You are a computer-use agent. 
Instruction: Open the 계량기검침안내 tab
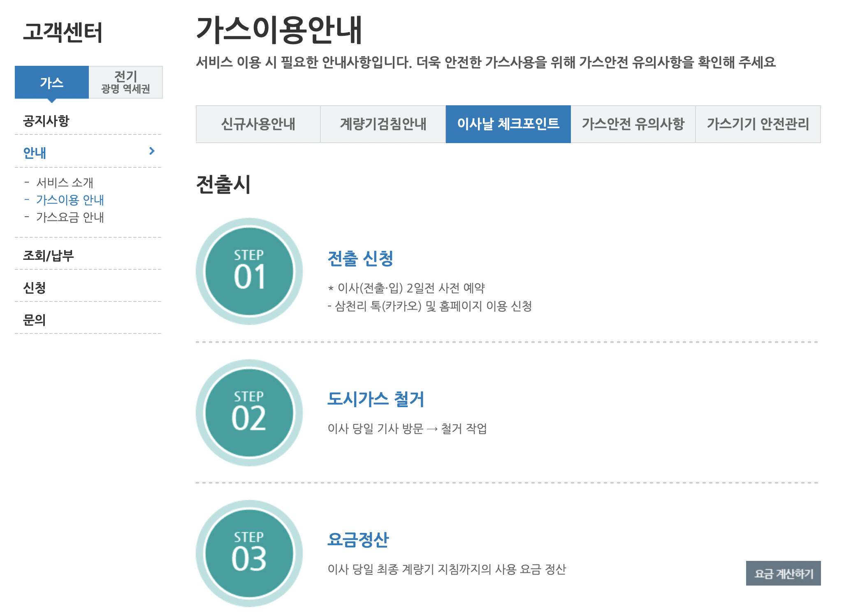pyautogui.click(x=383, y=124)
